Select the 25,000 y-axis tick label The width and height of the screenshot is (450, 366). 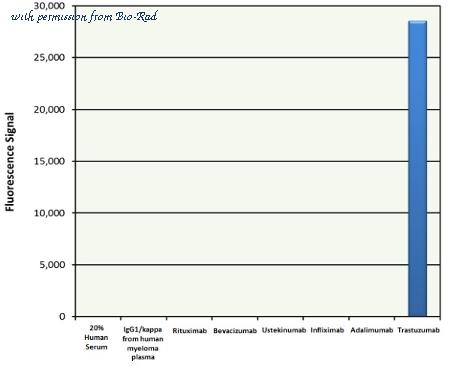point(49,57)
